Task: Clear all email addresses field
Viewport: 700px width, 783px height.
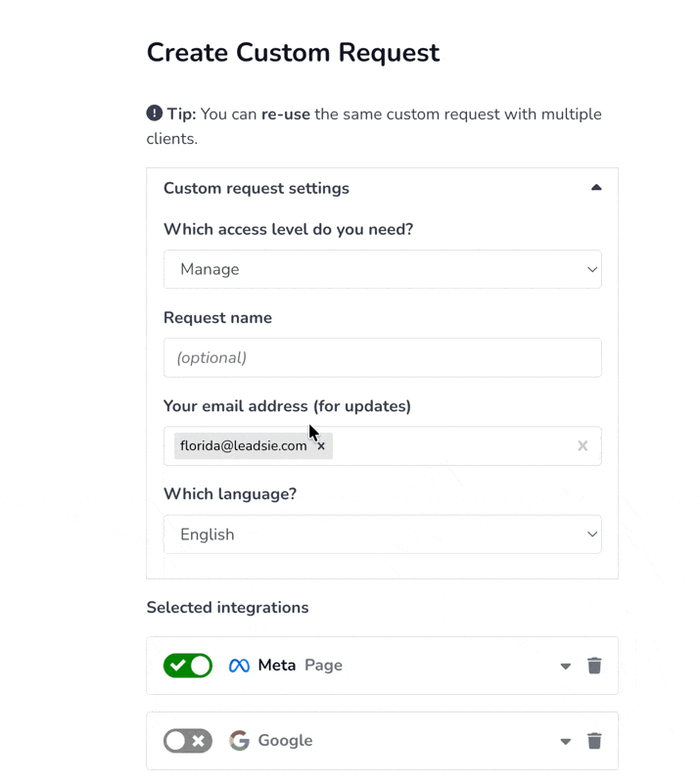Action: (x=583, y=446)
